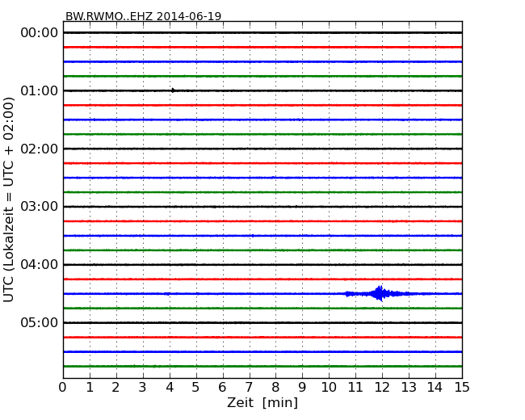The height and width of the screenshot is (420, 525).
Task: Click the Zeit [min] axis label
Action: [262, 402]
